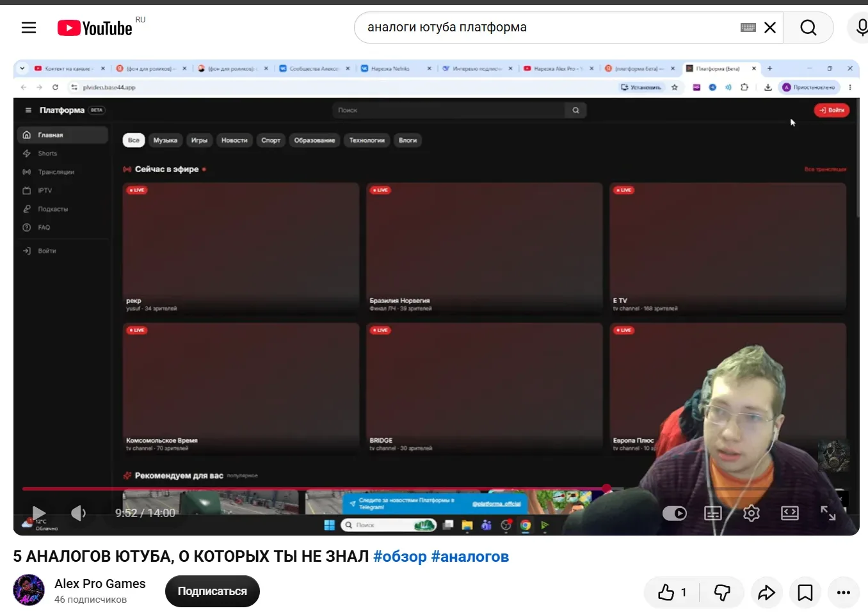Start voice search with the microphone

coord(861,28)
